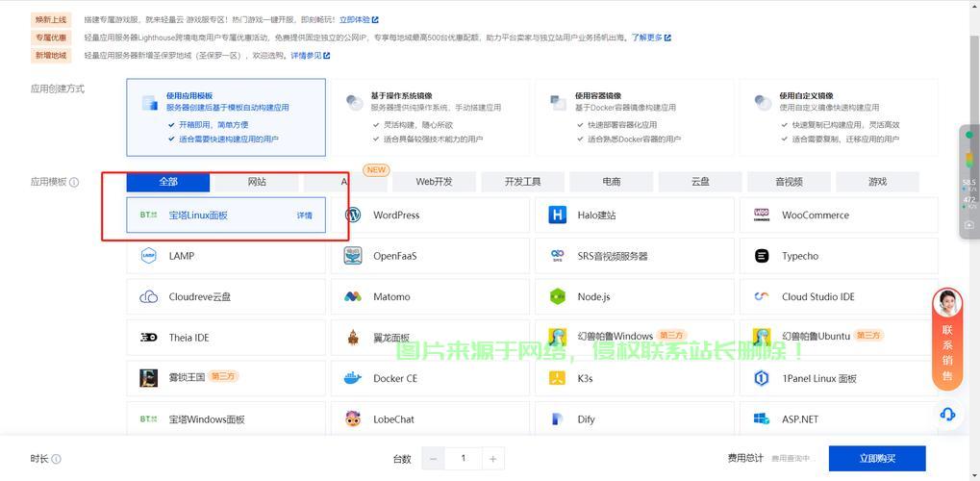Click the 新增地域 announcement tag
The image size is (980, 481).
tap(51, 55)
